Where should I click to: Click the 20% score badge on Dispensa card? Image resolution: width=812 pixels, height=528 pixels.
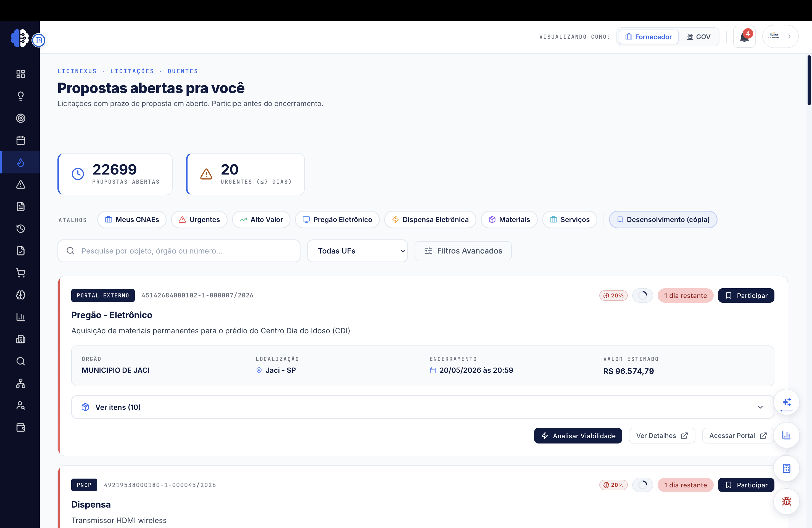pos(613,485)
